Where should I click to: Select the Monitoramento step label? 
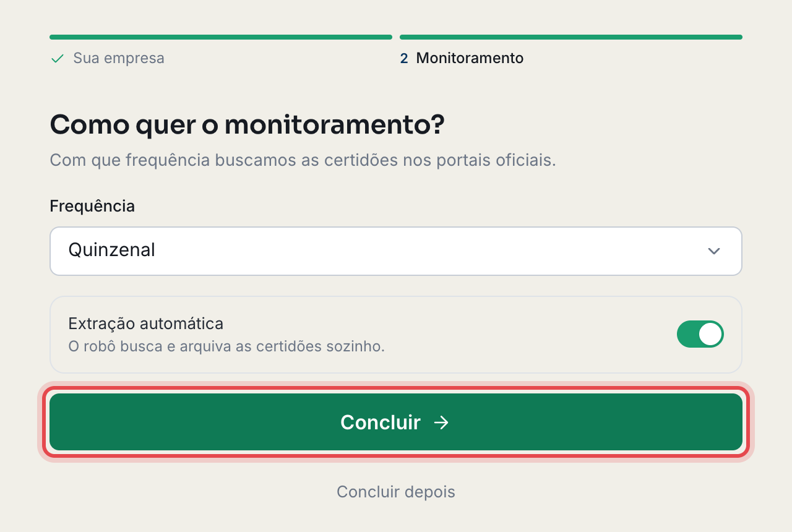(470, 59)
